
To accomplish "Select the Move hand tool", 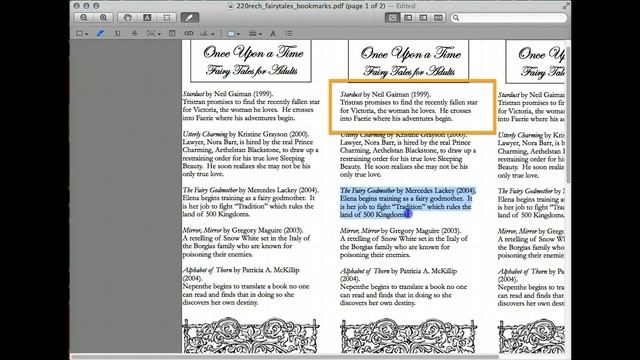I will 128,18.
